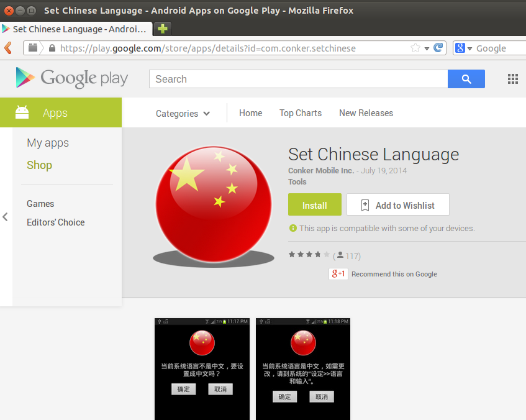Open New Releases
The width and height of the screenshot is (526, 420).
[366, 113]
